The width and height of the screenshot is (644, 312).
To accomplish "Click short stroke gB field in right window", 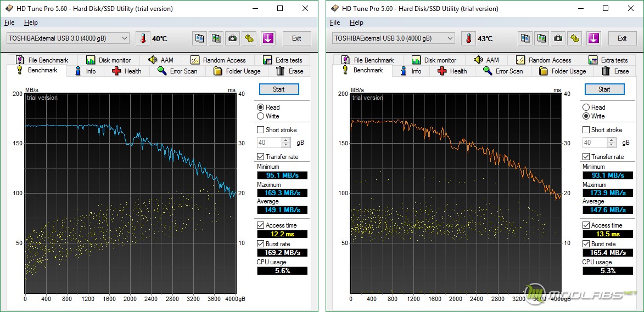I will click(595, 143).
